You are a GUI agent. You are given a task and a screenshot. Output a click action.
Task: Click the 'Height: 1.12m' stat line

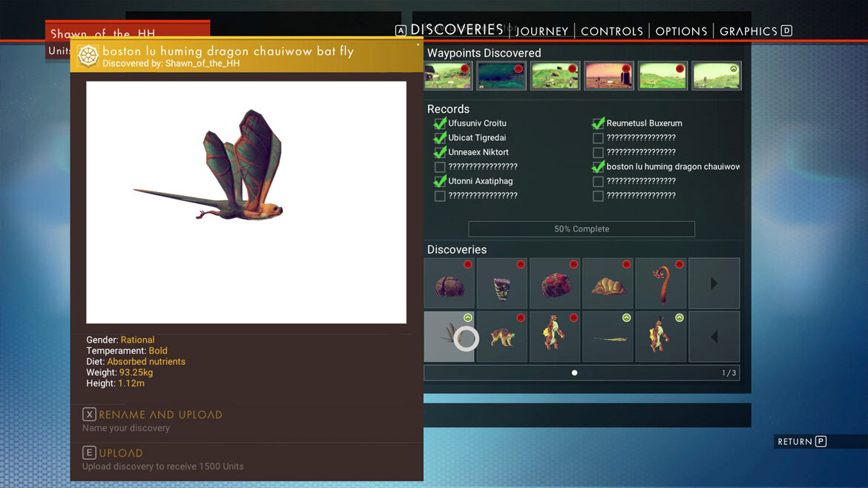[x=115, y=383]
